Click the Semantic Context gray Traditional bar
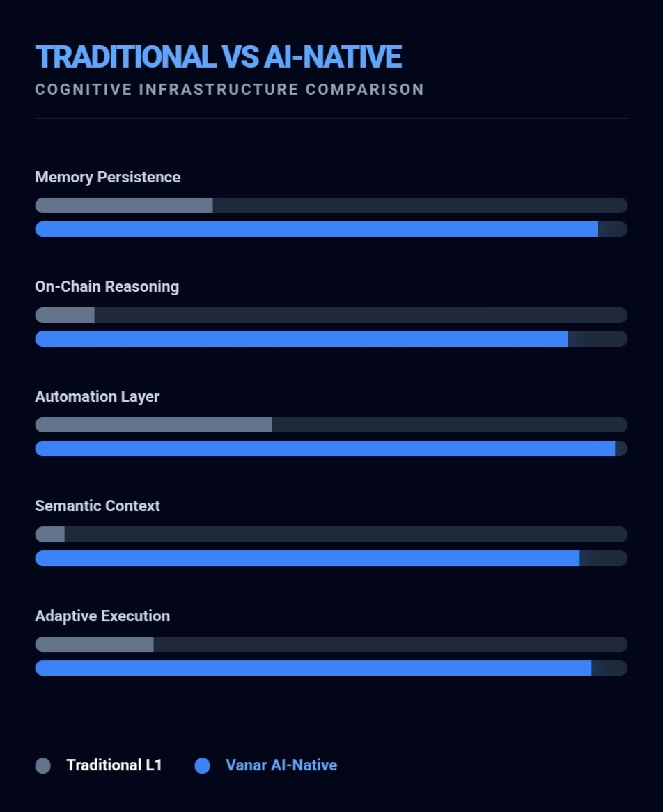The height and width of the screenshot is (812, 663). (50, 534)
